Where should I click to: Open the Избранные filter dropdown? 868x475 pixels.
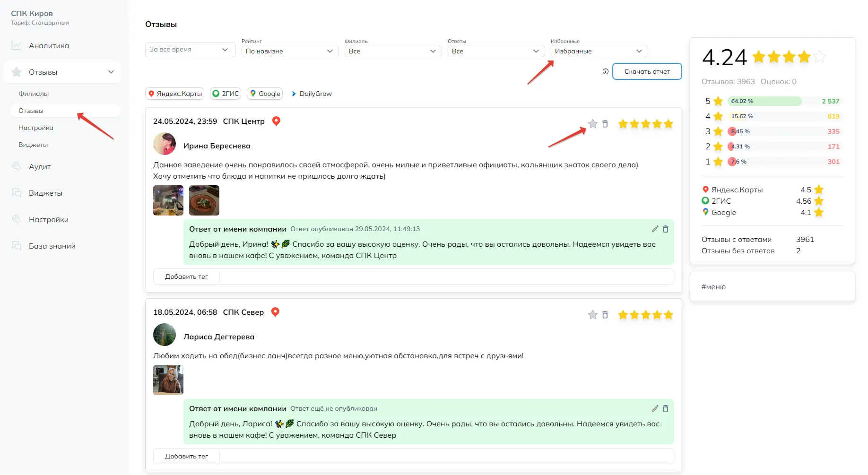(x=599, y=51)
